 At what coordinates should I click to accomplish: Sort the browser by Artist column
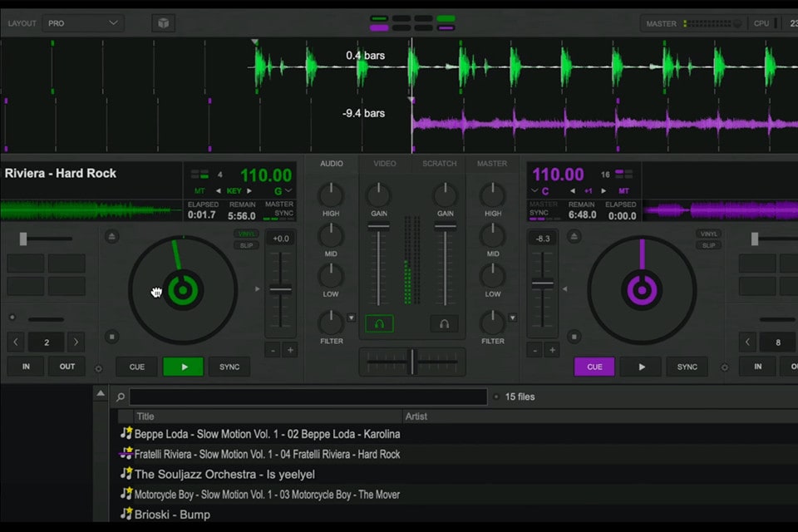[x=600, y=416]
